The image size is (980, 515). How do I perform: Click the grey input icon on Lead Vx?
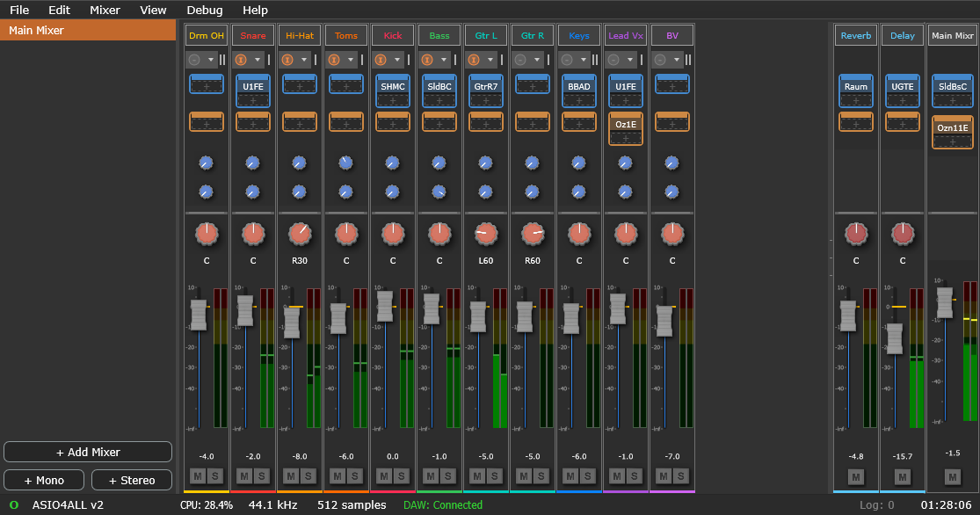(613, 60)
